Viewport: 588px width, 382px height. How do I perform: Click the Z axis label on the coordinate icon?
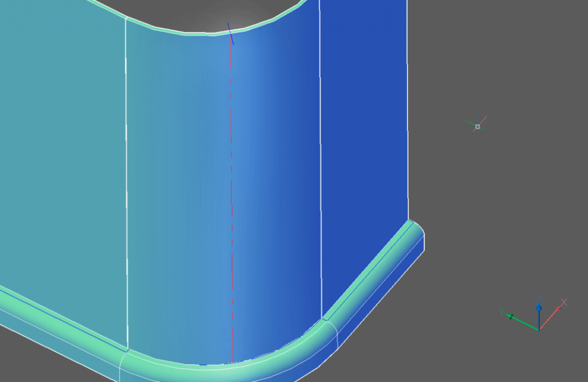539,299
